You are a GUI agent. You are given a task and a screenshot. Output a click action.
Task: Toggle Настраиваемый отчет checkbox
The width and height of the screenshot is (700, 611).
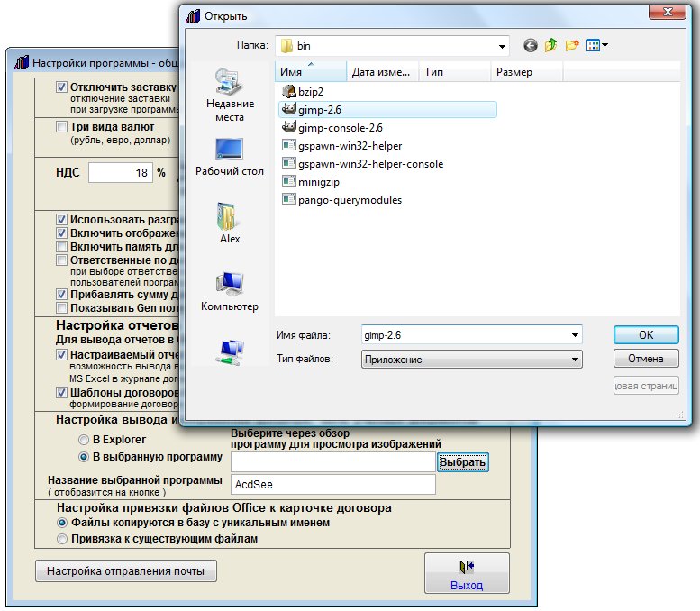(x=61, y=355)
